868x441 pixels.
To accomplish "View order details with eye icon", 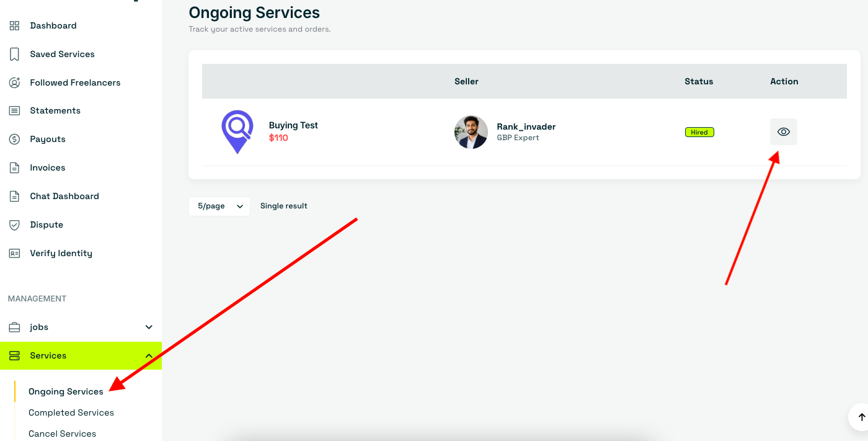I will (x=784, y=131).
